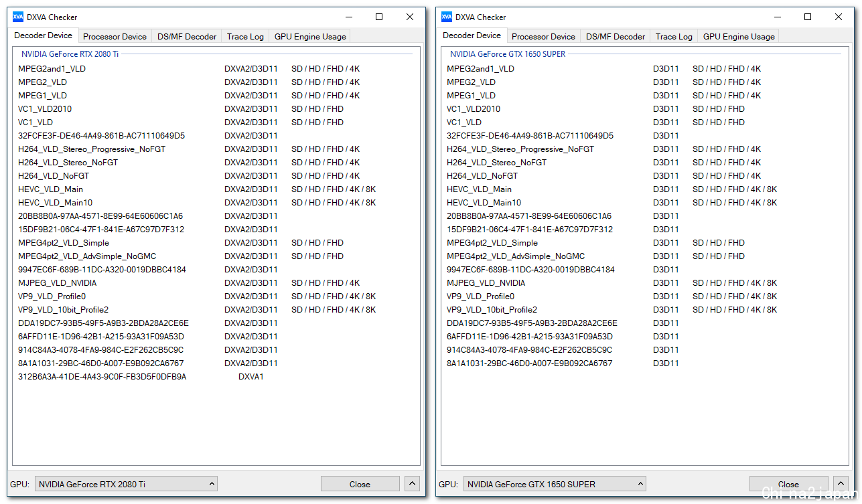This screenshot has width=862, height=504.
Task: Switch to DS/MF Decoder tab in the RTX 2080 Ti window
Action: pyautogui.click(x=187, y=37)
